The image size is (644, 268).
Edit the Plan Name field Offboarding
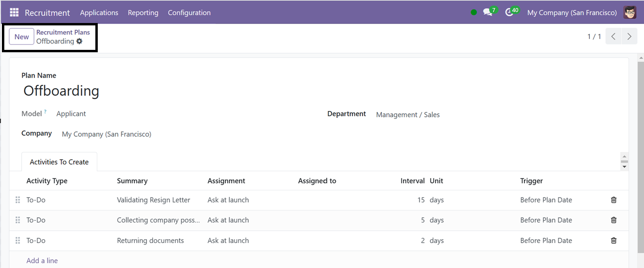click(61, 91)
